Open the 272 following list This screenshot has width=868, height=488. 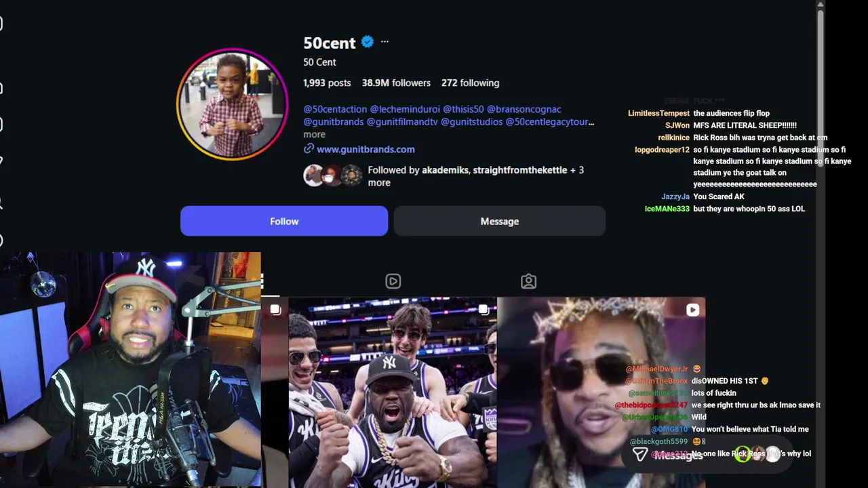pos(470,83)
